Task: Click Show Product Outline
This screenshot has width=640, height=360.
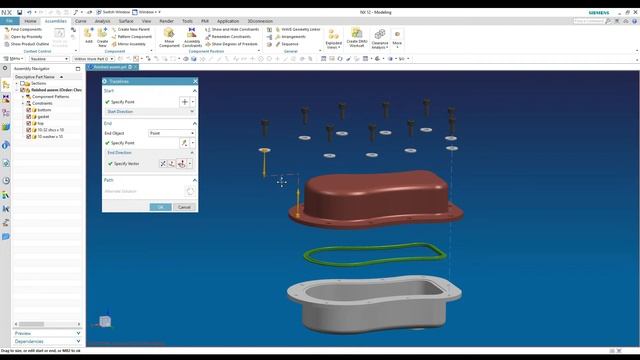Action: 27,44
